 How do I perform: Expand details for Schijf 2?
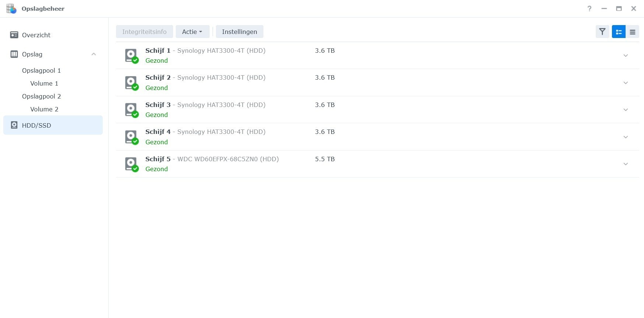626,83
